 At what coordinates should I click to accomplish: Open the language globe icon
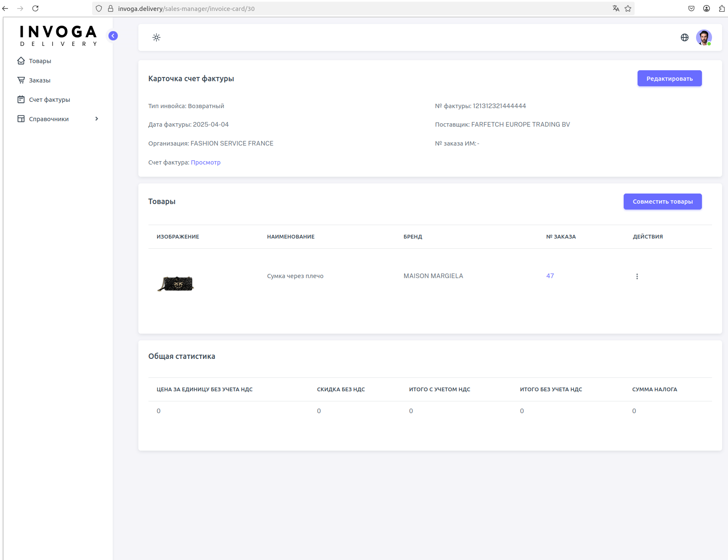click(x=685, y=37)
